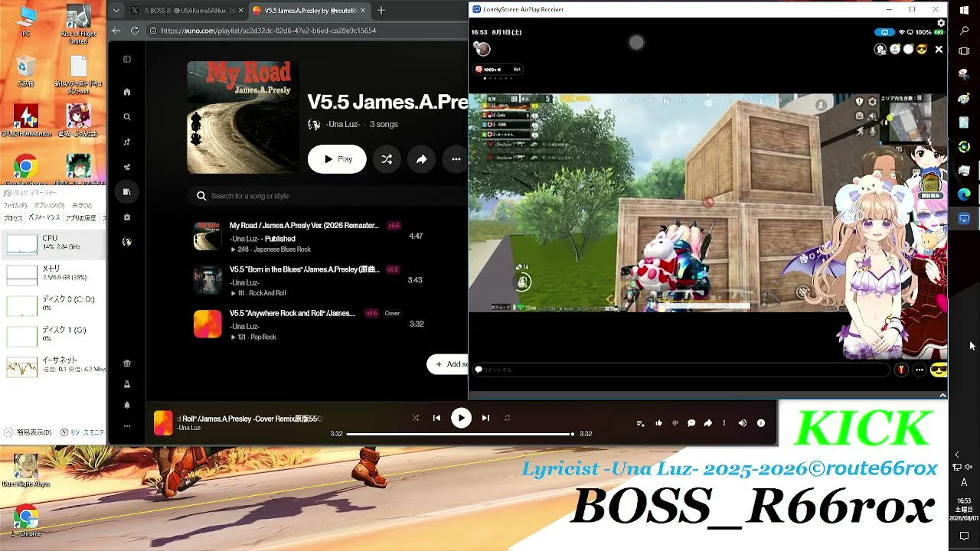Open the -Una Luz- creator profile link
The image size is (980, 551).
[x=342, y=124]
